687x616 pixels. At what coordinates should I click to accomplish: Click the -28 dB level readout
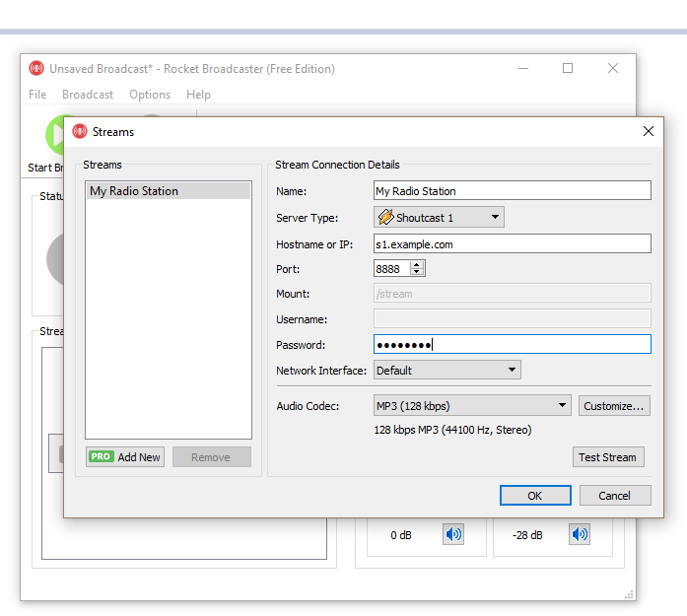click(527, 535)
